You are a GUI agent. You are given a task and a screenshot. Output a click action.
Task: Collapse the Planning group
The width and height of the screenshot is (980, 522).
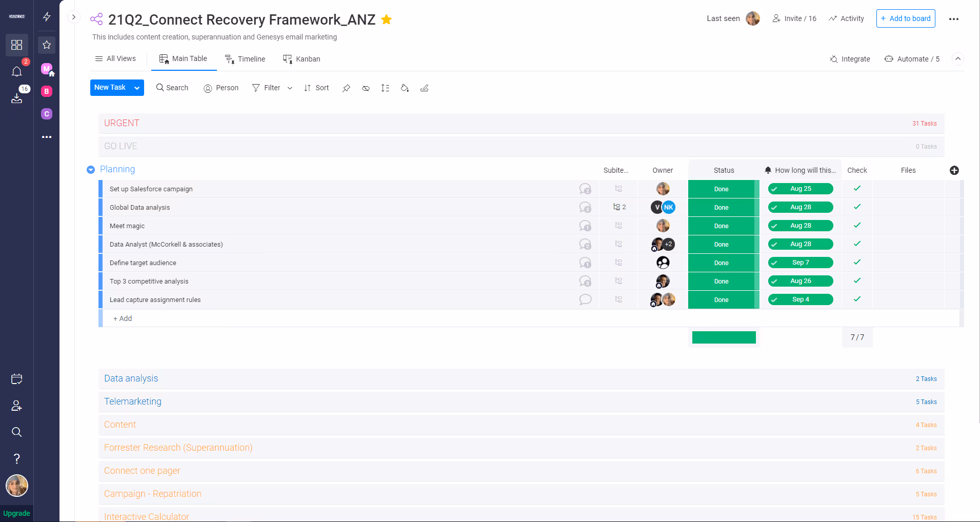pos(91,169)
